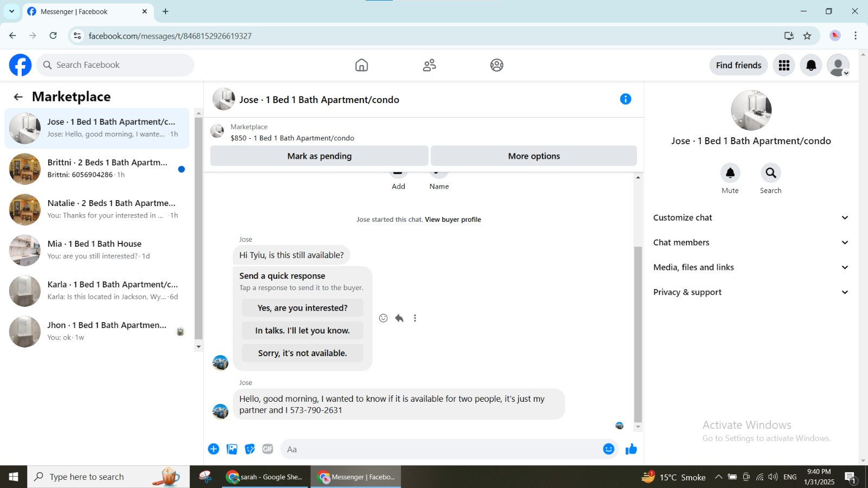
Task: Install app icon in the address bar
Action: tap(789, 36)
